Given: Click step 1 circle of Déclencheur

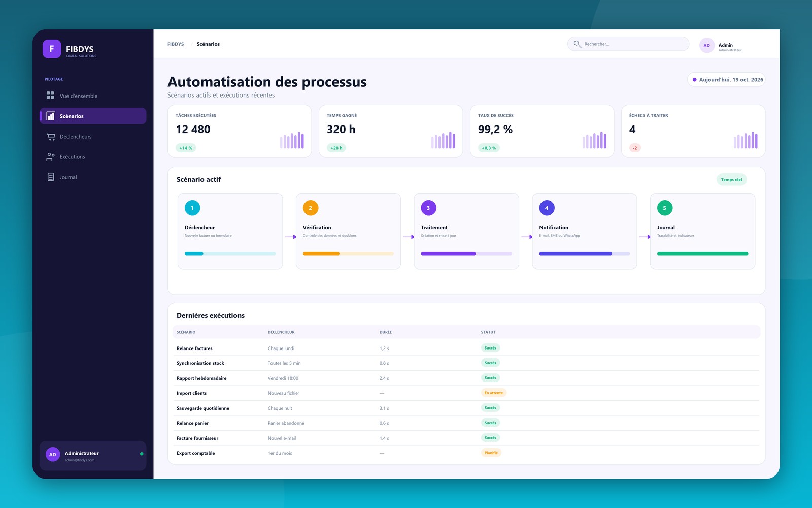Looking at the screenshot, I should click(x=192, y=208).
